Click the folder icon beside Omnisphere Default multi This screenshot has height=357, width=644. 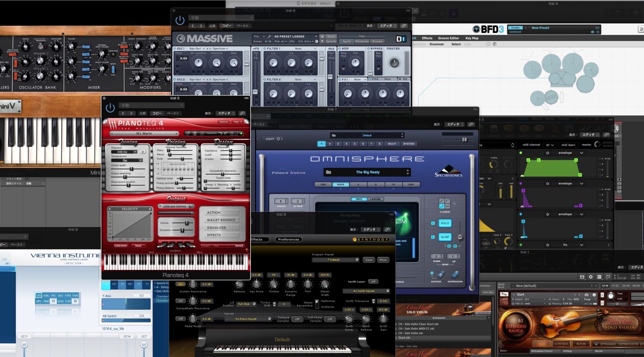(x=333, y=136)
